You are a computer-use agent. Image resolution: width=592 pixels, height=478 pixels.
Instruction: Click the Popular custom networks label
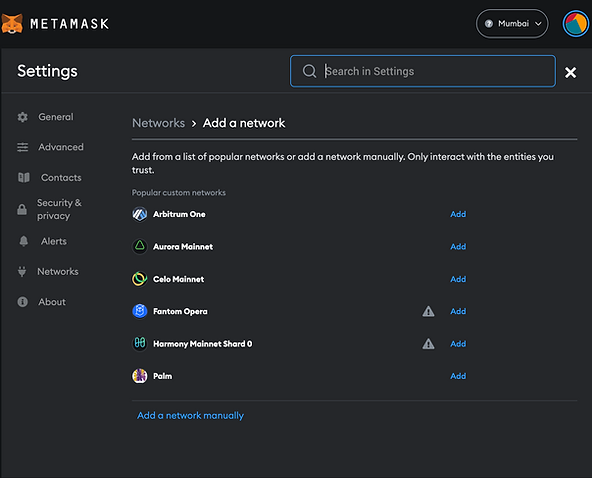pyautogui.click(x=179, y=193)
